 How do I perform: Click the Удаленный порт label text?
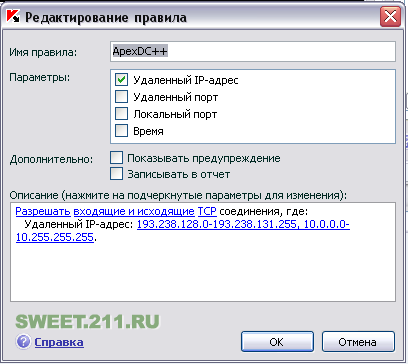click(175, 97)
